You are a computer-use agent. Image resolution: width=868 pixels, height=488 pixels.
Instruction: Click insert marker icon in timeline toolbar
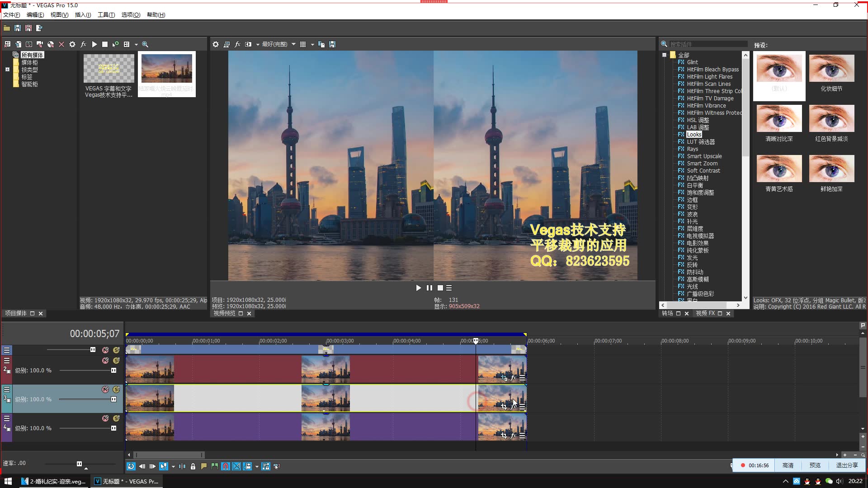204,466
